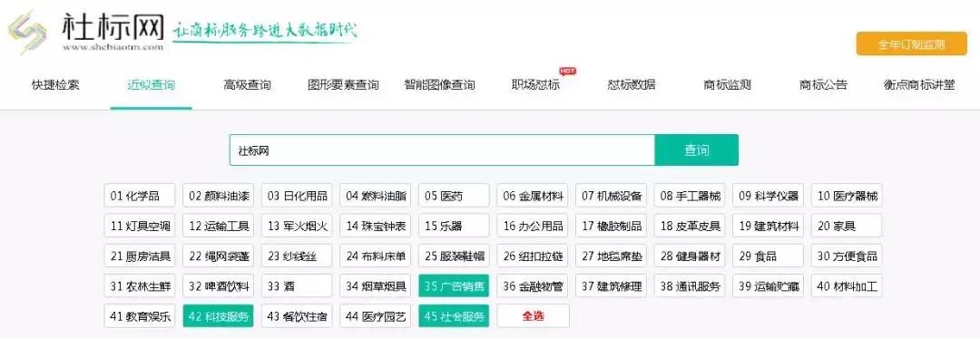
Task: Switch to 怼标数据 tab
Action: coord(632,85)
